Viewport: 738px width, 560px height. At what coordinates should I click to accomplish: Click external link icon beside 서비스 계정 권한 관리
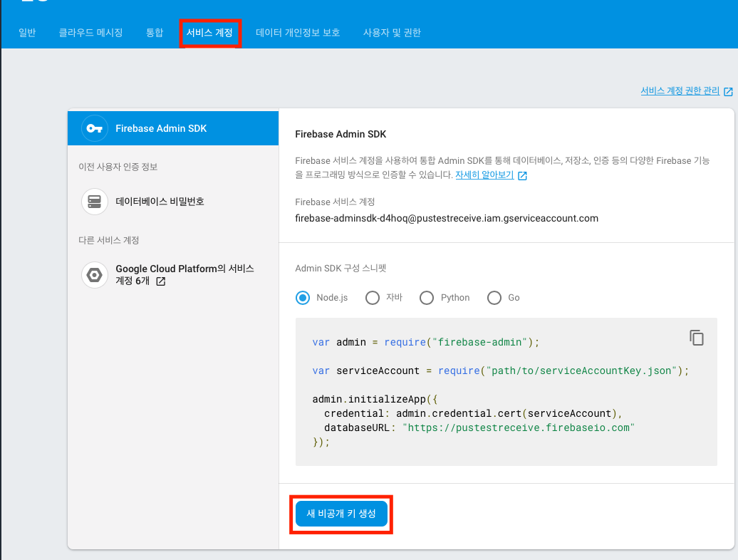click(727, 91)
